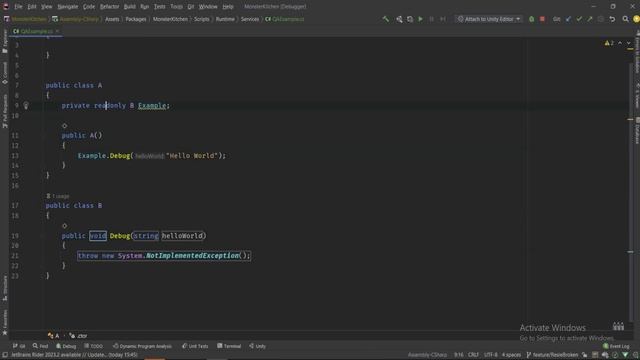The height and width of the screenshot is (360, 640).
Task: Click the Pull Requests side panel tab
Action: (x=5, y=111)
